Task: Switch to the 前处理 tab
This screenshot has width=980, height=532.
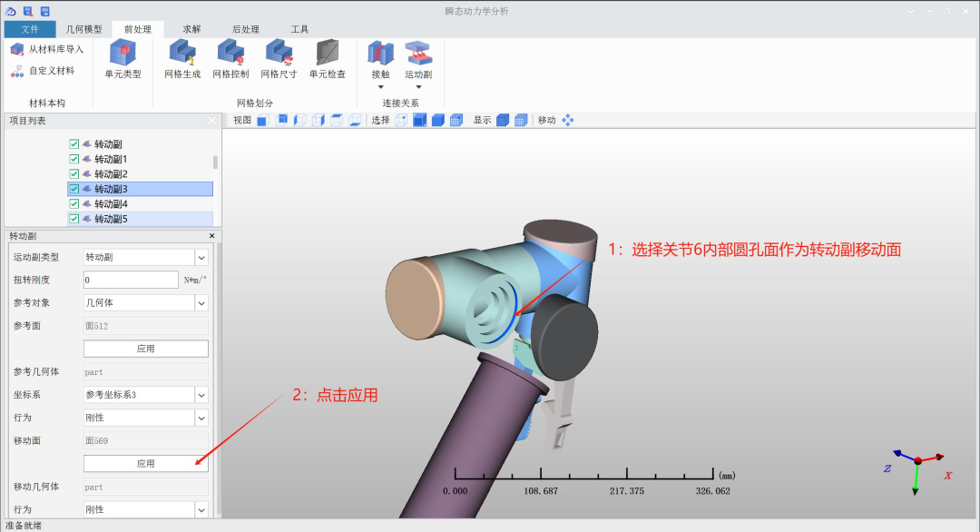Action: click(x=138, y=29)
